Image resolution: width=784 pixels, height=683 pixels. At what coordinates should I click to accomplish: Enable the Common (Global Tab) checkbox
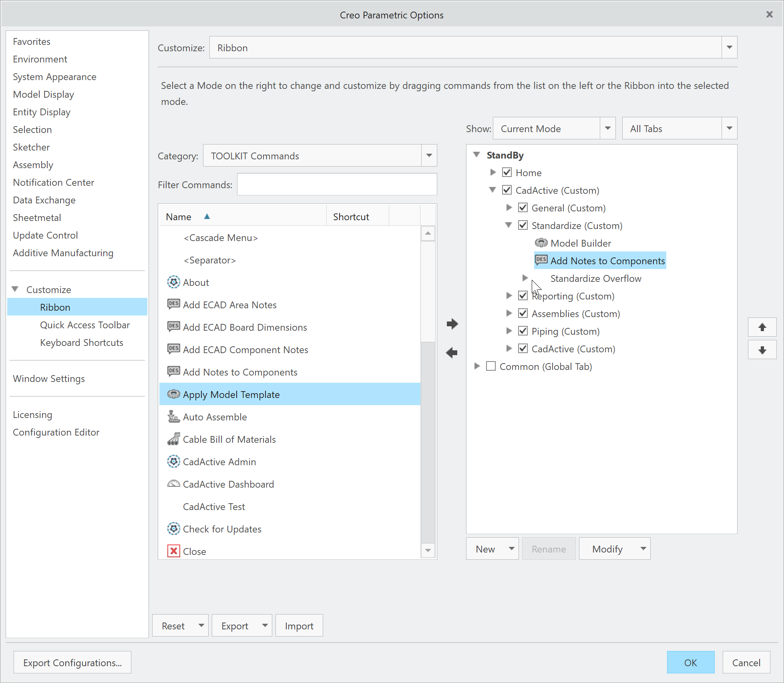[491, 366]
